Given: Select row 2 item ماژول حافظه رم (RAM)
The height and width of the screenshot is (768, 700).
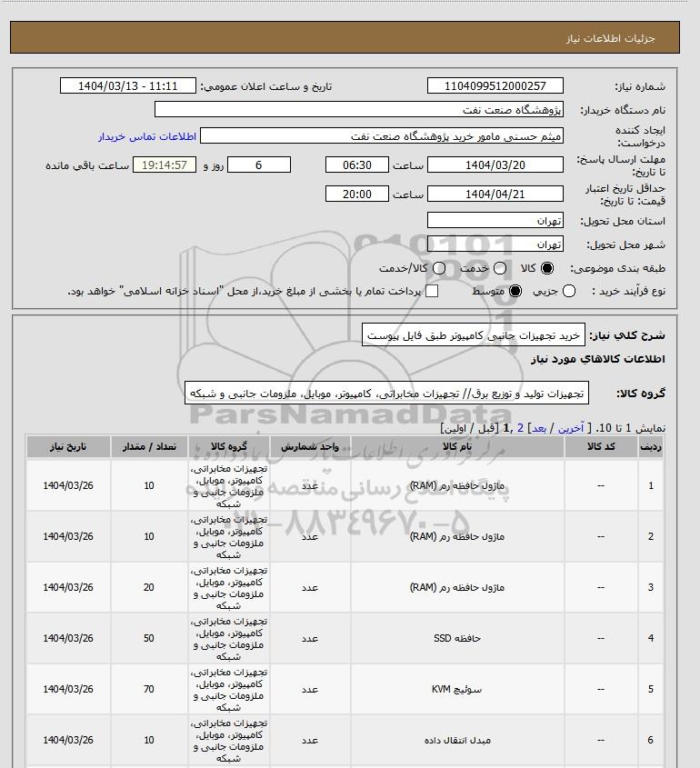Looking at the screenshot, I should click(457, 536).
